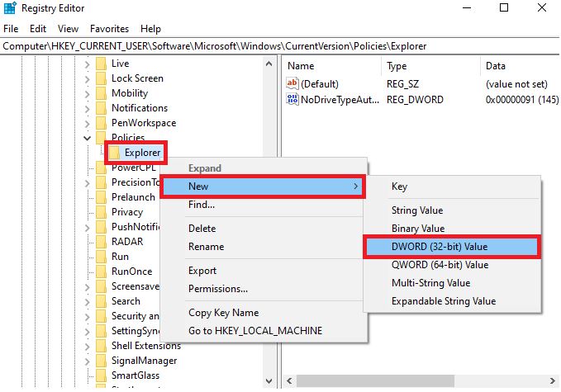The width and height of the screenshot is (561, 392).
Task: Select the PenWorkspace tree item
Action: pos(143,123)
